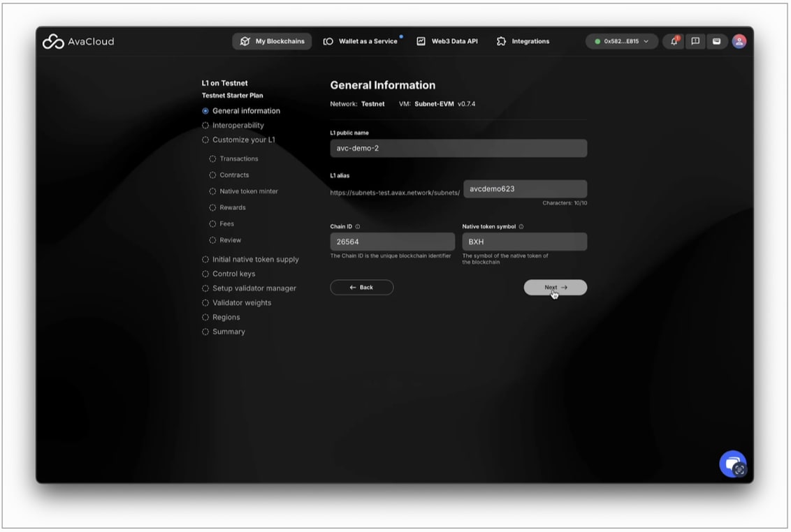
Task: Select the Validator weights step
Action: pos(237,303)
